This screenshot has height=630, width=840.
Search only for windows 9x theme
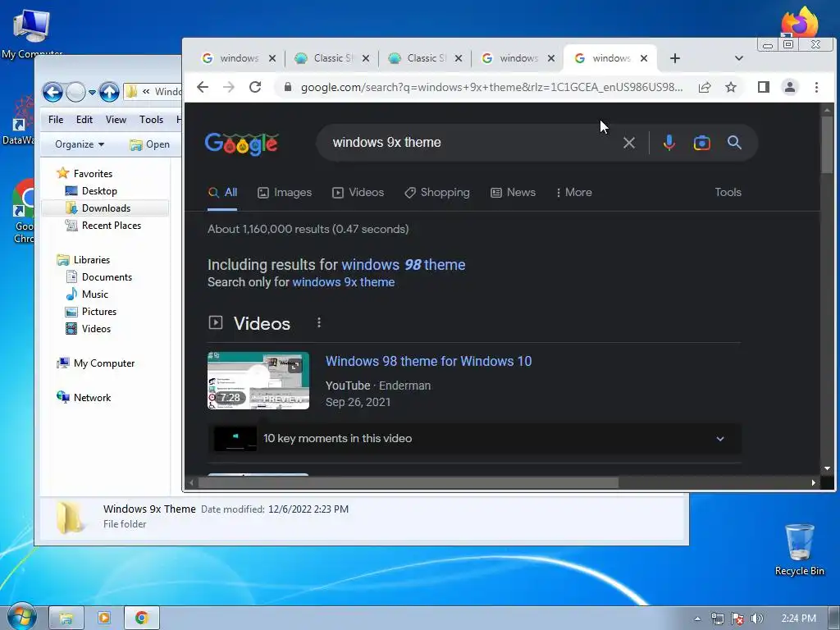[x=344, y=282]
